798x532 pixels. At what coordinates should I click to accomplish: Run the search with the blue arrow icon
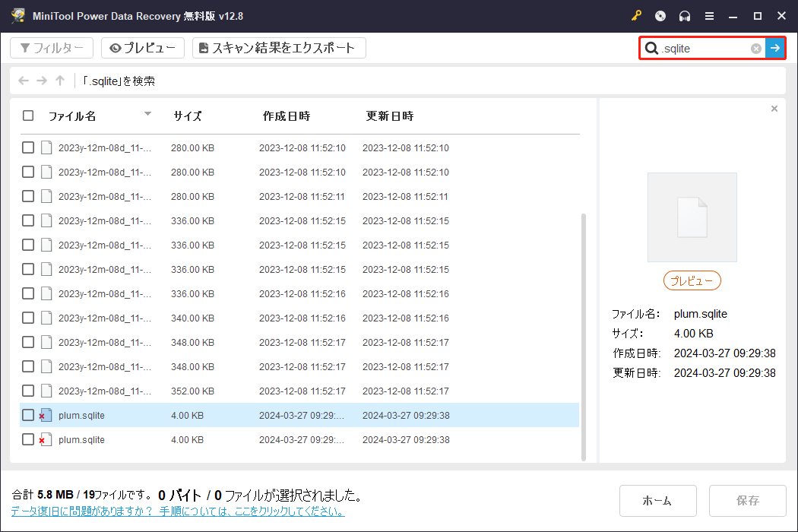(x=775, y=48)
